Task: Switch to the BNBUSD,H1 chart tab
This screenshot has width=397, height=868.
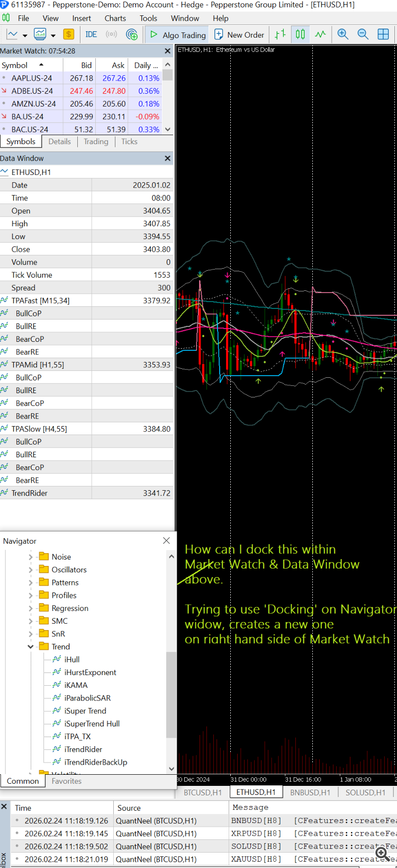Action: [x=310, y=792]
